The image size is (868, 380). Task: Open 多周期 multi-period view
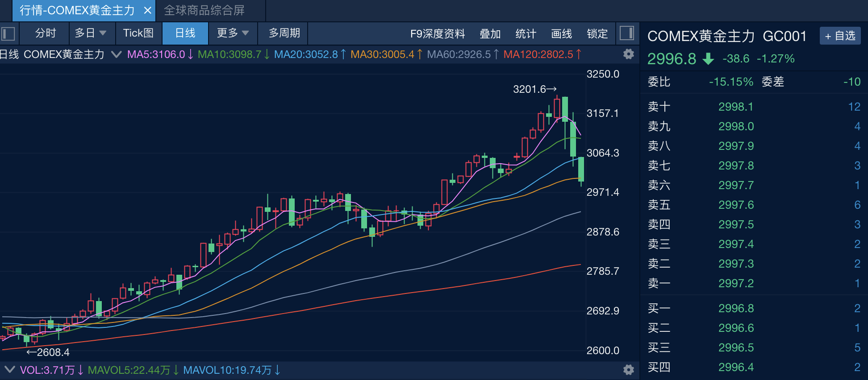[284, 33]
